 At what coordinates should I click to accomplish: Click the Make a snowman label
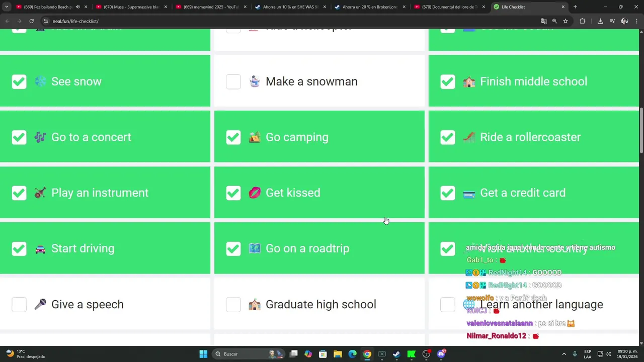(311, 81)
